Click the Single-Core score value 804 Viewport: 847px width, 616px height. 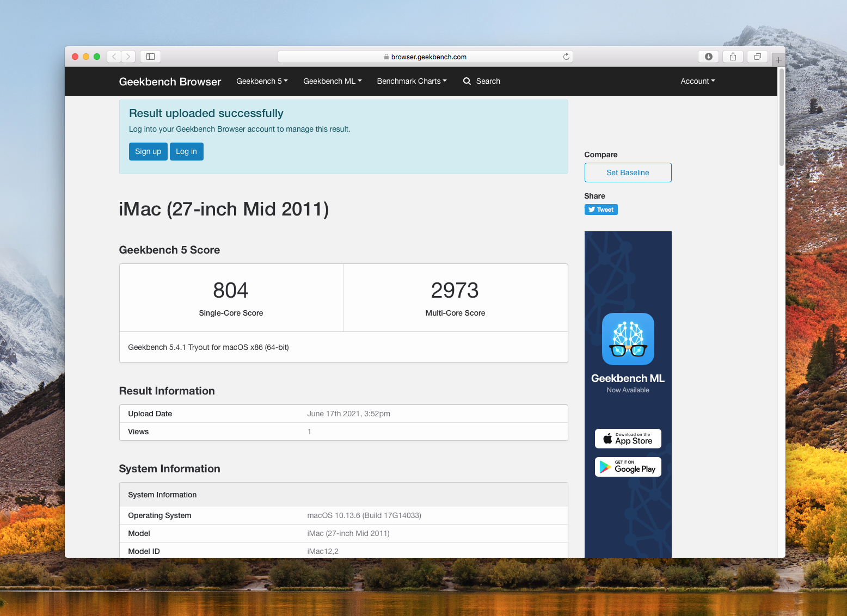pyautogui.click(x=231, y=291)
